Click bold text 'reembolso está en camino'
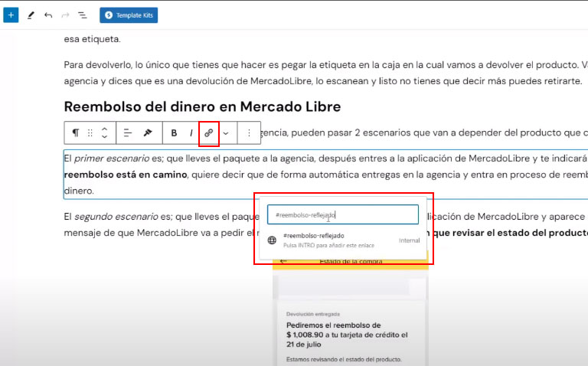 [x=126, y=175]
